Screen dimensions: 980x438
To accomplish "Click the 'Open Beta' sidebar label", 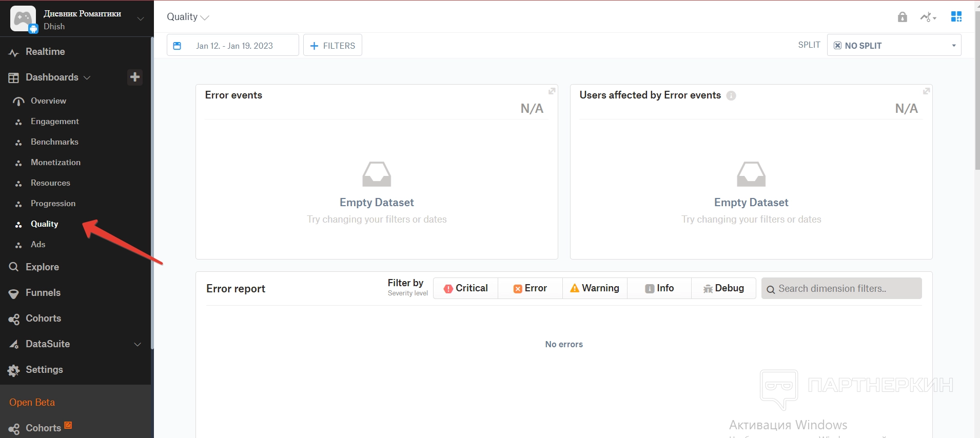I will 32,403.
